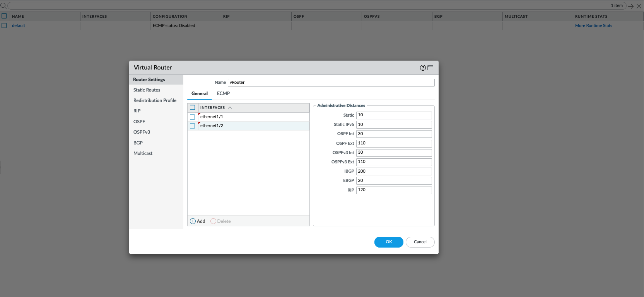Open the More Runtime Stats link
Viewport: 644px width, 297px height.
tap(593, 25)
